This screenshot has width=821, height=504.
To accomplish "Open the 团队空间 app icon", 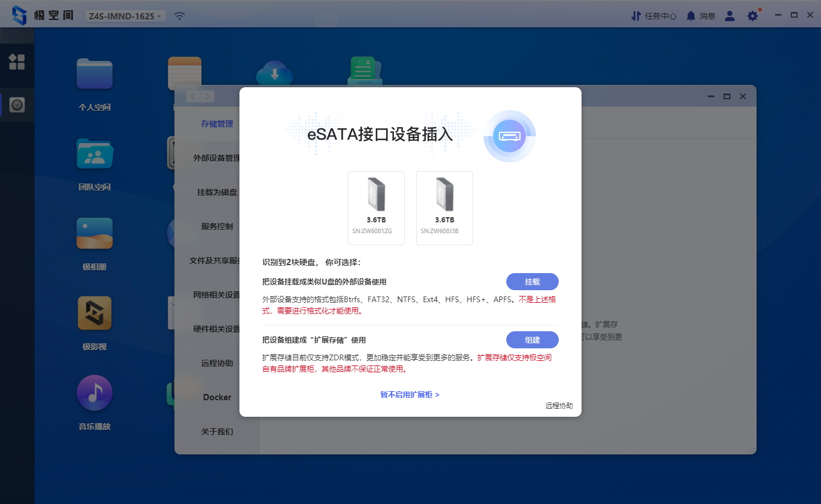I will point(95,154).
